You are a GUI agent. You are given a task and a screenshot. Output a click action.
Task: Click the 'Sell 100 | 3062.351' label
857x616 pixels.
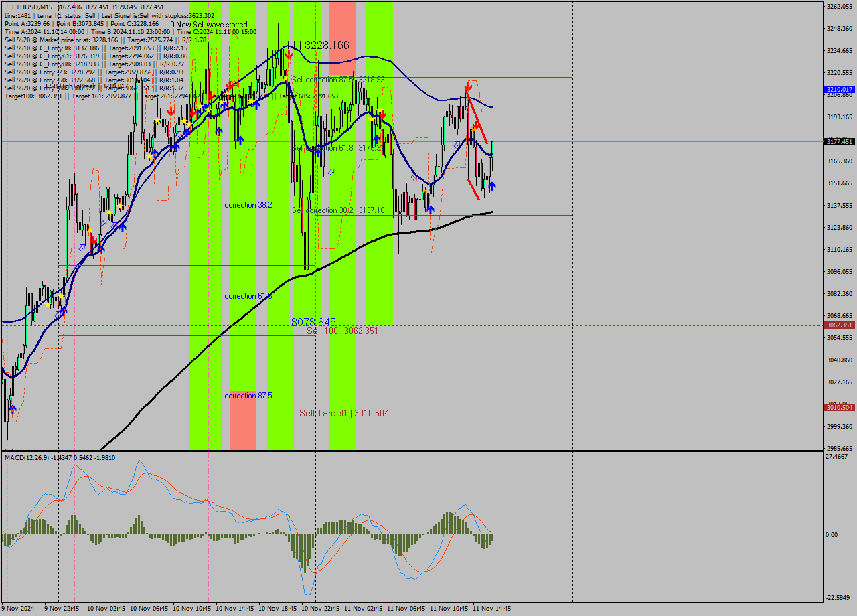341,331
